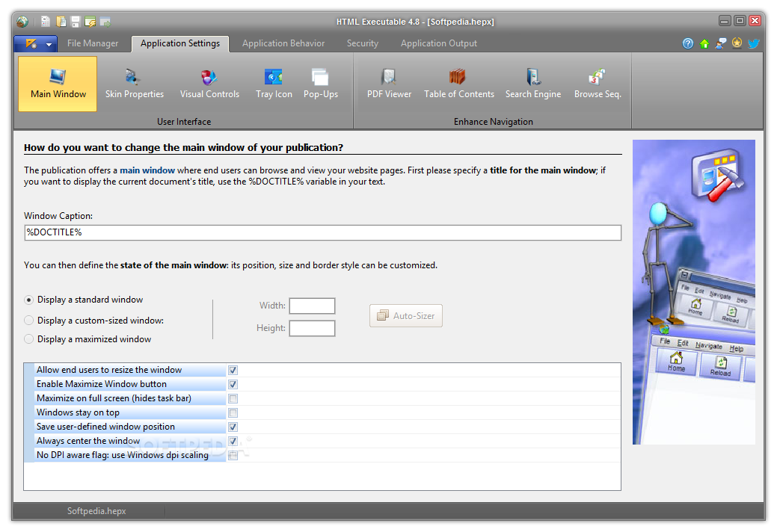Create a new project from the quick toolbar
Screen dimensions: 777x532
(46, 22)
